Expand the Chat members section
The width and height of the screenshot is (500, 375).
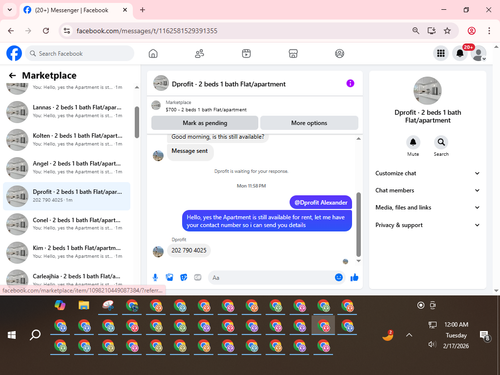coord(428,190)
